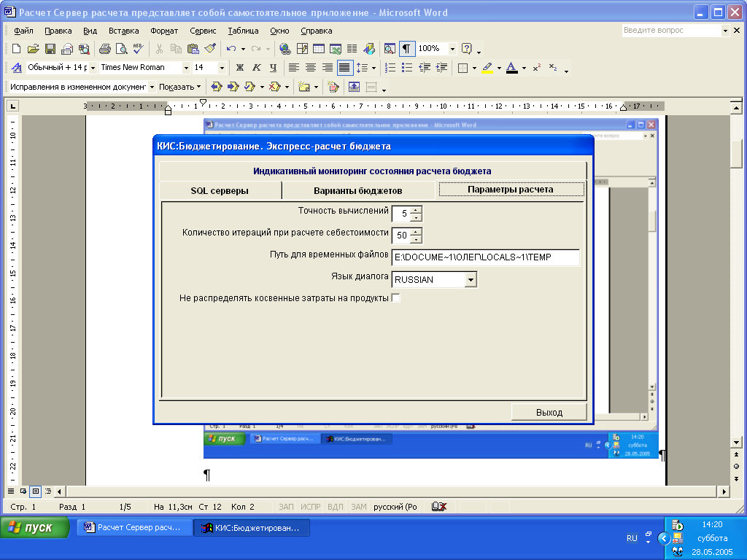Open the Исправления в измененном документе dropdown
The width and height of the screenshot is (747, 560).
click(x=152, y=87)
